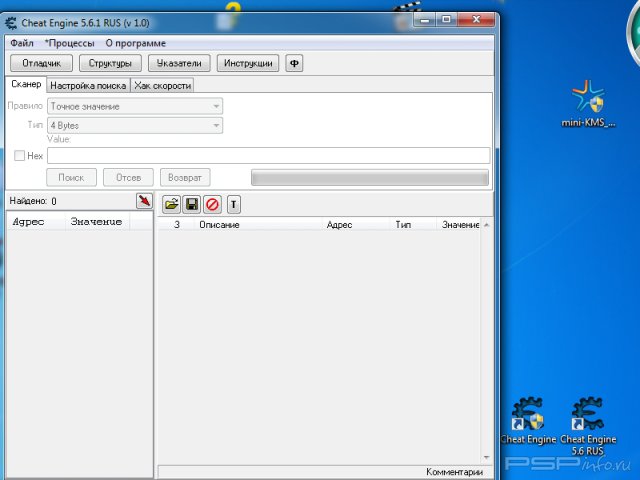Click the Cheat Engine title bar logo icon

[11, 23]
